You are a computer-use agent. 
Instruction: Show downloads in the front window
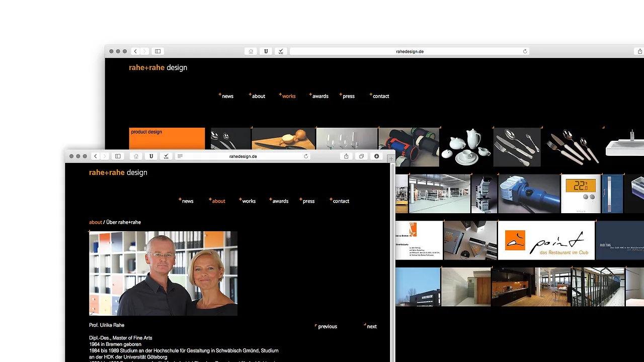point(376,156)
